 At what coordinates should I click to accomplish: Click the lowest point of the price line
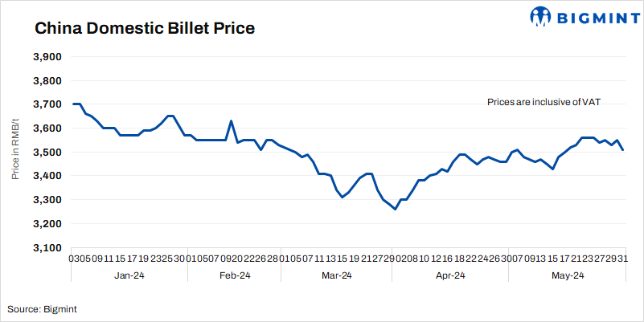395,209
